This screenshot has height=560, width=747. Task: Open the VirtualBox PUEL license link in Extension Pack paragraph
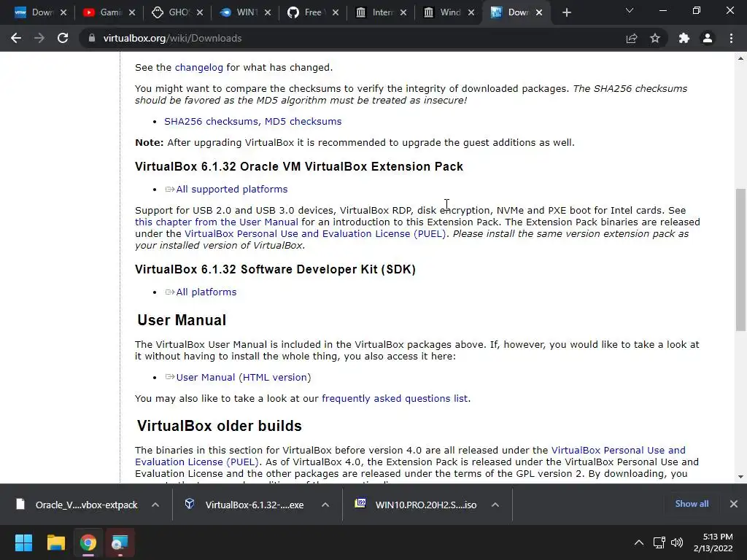click(315, 234)
